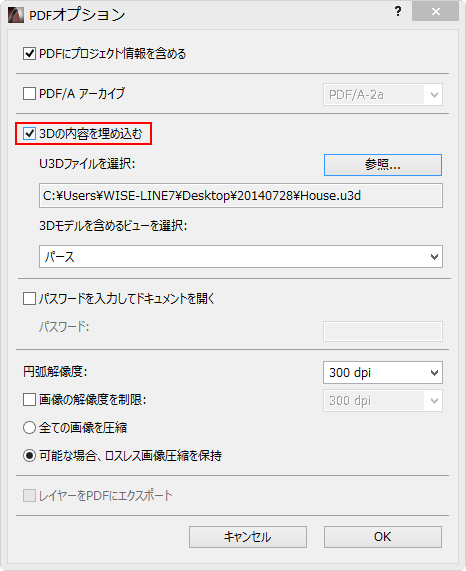This screenshot has height=571, width=466.
Task: Toggle PDFにプロジェクト情報を含める checkbox
Action: [x=29, y=54]
